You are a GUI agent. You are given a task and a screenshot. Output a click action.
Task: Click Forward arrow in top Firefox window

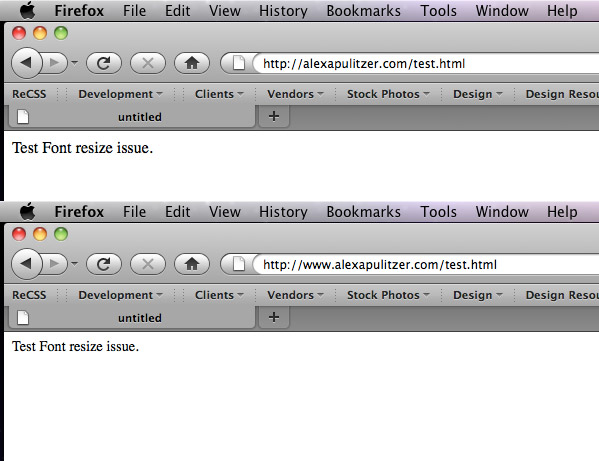click(x=55, y=63)
